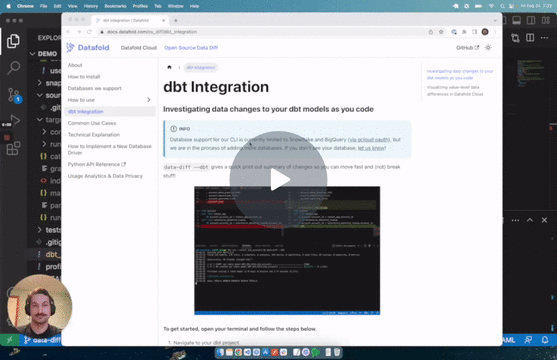Click the Chrome share icon
557x360 pixels.
coord(431,32)
